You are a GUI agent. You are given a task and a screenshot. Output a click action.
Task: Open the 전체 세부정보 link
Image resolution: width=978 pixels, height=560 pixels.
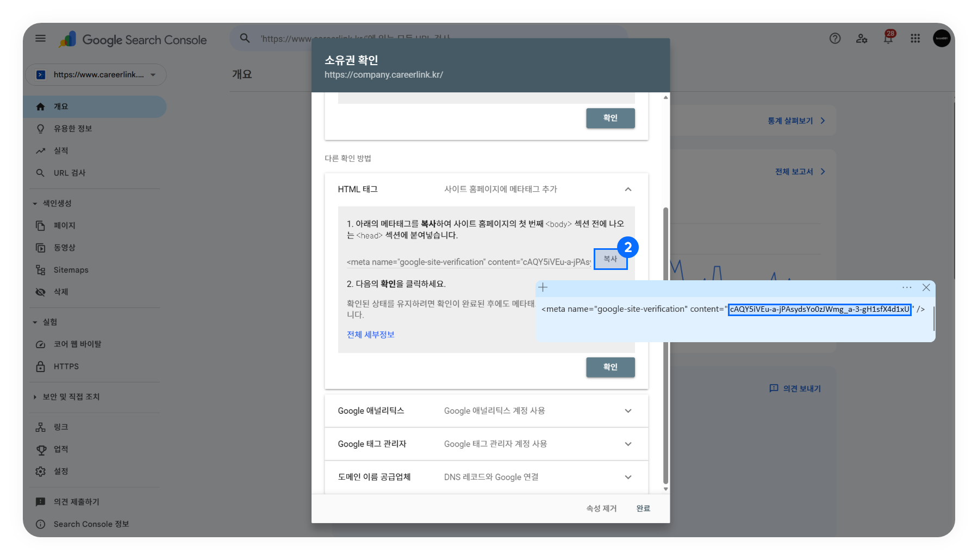tap(371, 335)
